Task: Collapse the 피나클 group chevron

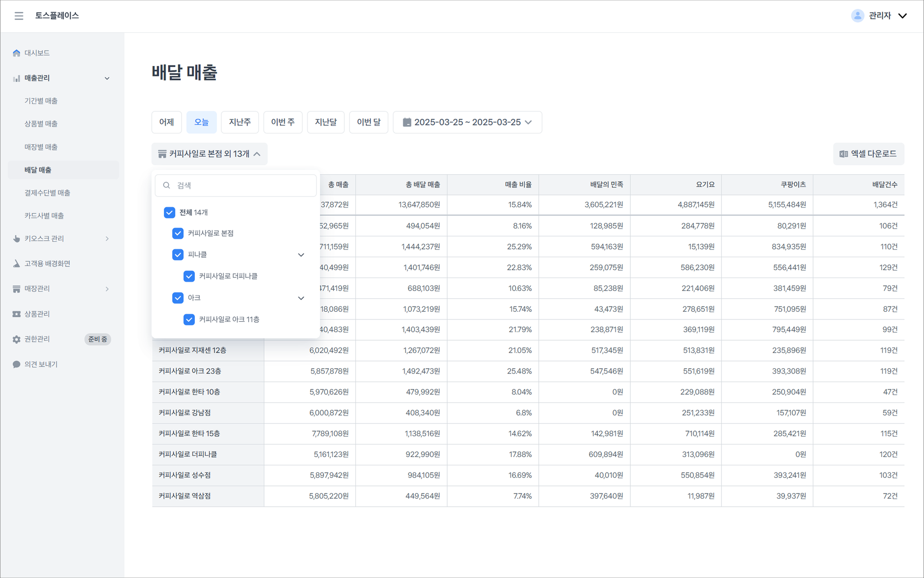Action: (x=301, y=255)
